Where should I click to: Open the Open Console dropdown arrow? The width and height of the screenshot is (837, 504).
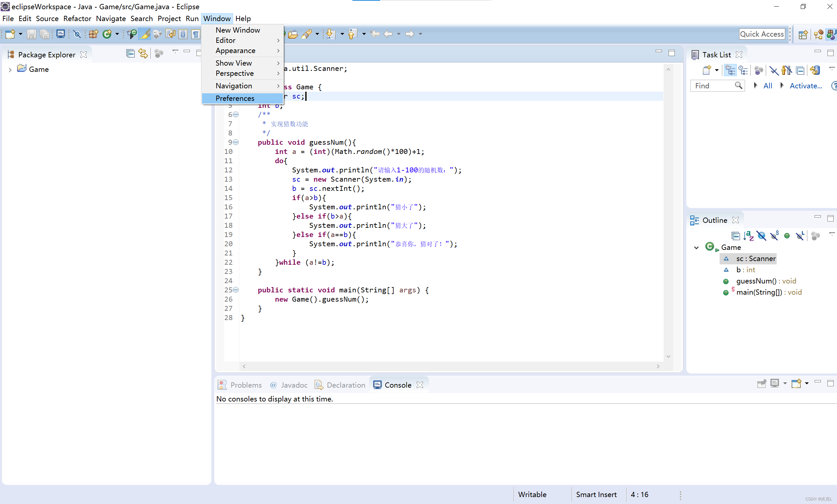pos(807,383)
